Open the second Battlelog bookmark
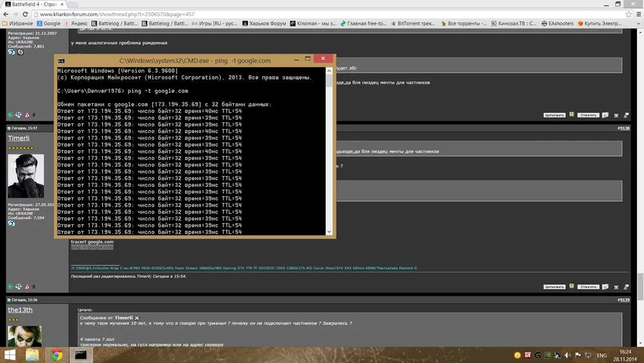The height and width of the screenshot is (363, 644). (x=165, y=23)
